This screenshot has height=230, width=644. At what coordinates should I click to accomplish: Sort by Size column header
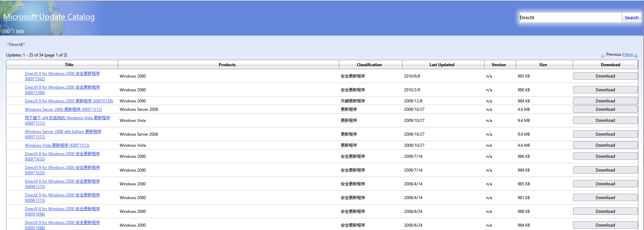coord(543,65)
